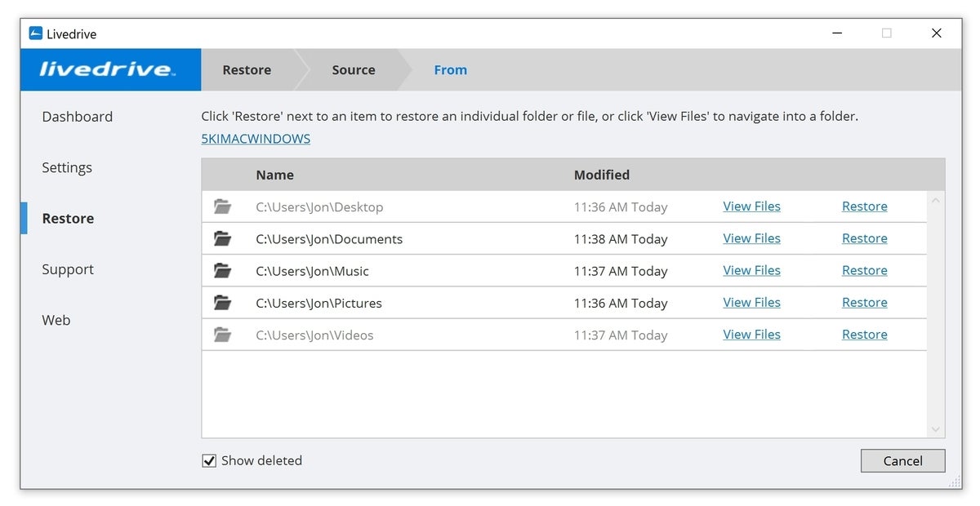
Task: Restore the Videos folder
Action: click(865, 335)
